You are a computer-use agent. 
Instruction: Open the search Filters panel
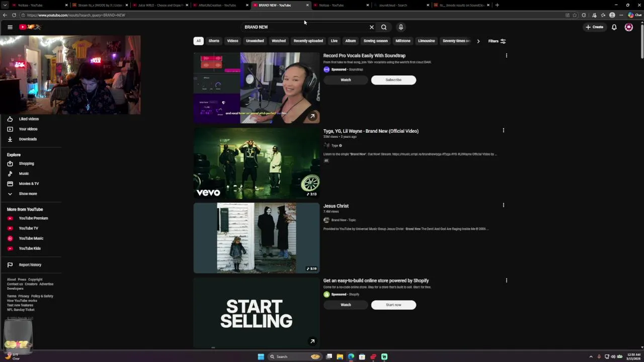(x=497, y=41)
